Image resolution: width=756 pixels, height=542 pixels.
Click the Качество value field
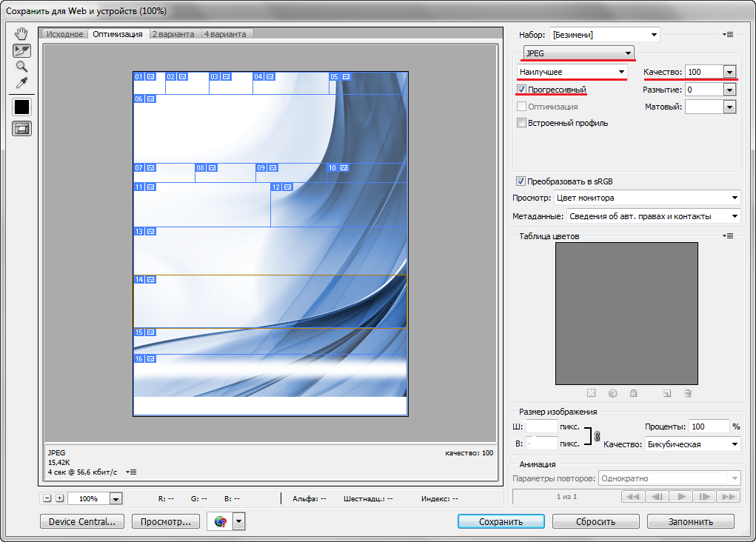pos(704,72)
